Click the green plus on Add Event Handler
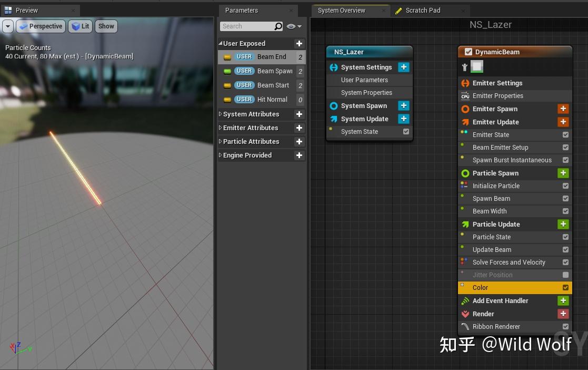 coord(563,300)
